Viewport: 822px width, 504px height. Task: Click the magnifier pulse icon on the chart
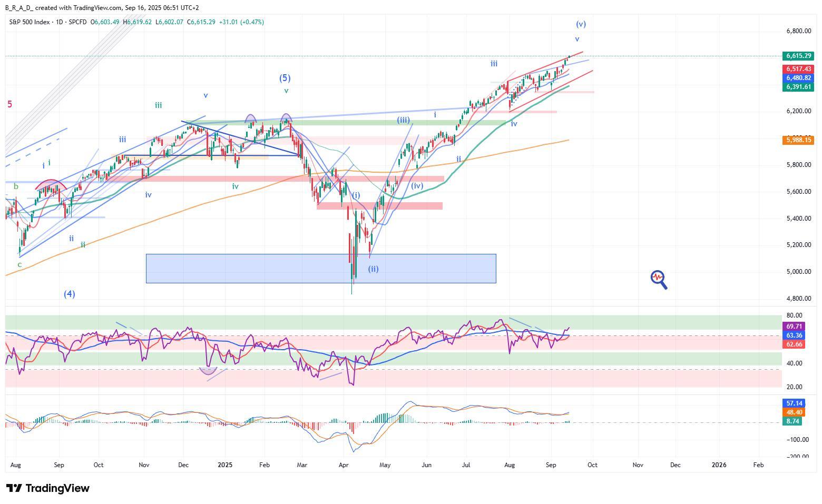coord(659,280)
